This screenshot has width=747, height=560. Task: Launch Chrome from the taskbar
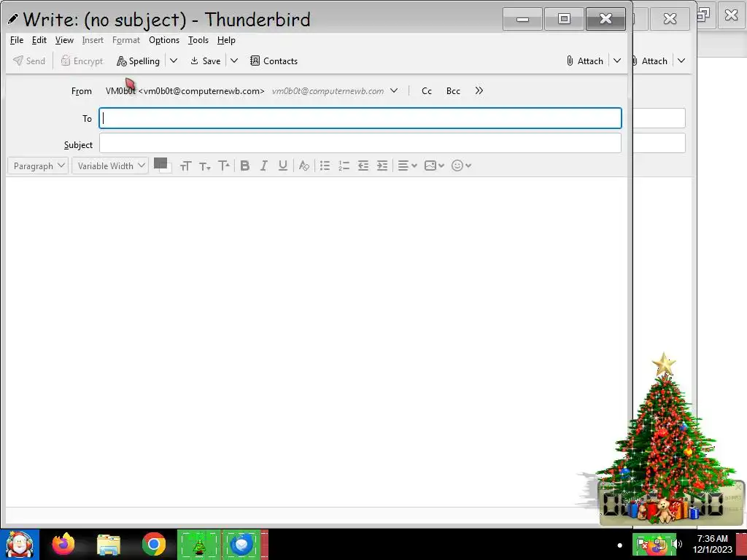click(154, 545)
